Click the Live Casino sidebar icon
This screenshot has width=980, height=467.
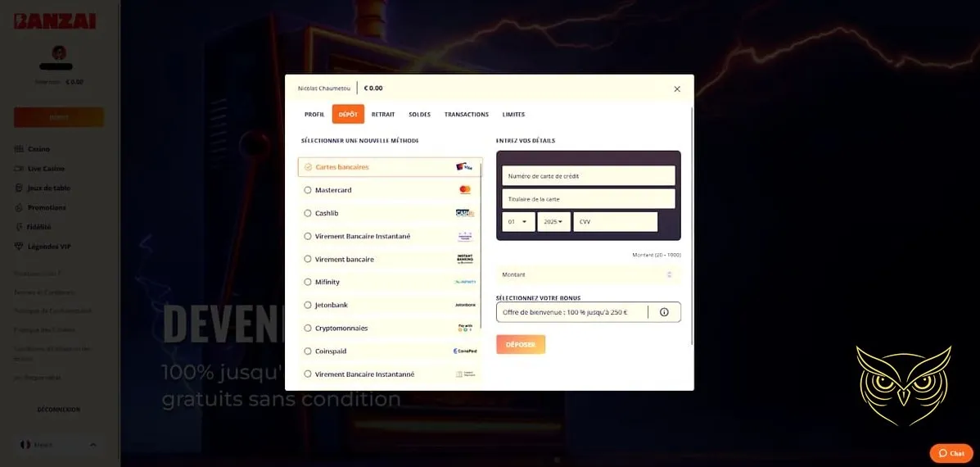[x=19, y=169]
